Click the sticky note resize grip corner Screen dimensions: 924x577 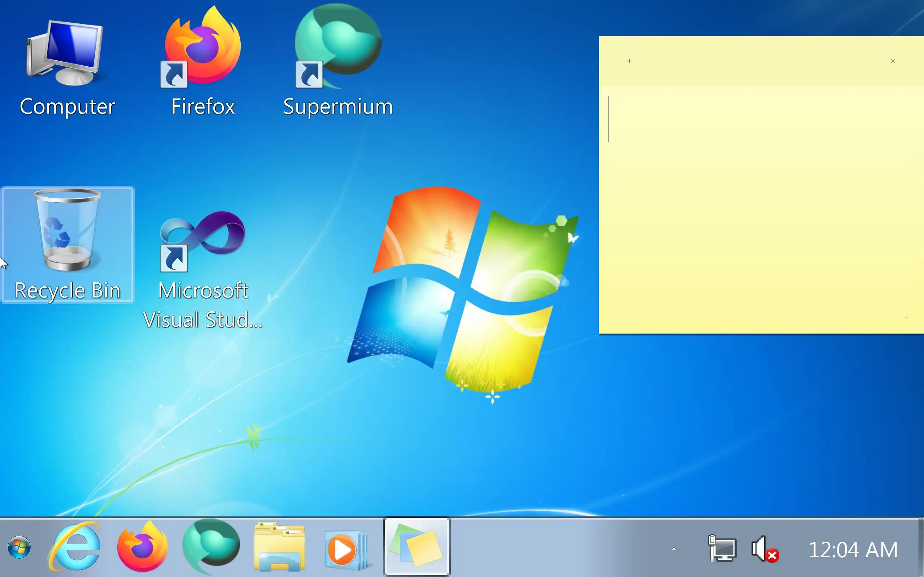906,316
